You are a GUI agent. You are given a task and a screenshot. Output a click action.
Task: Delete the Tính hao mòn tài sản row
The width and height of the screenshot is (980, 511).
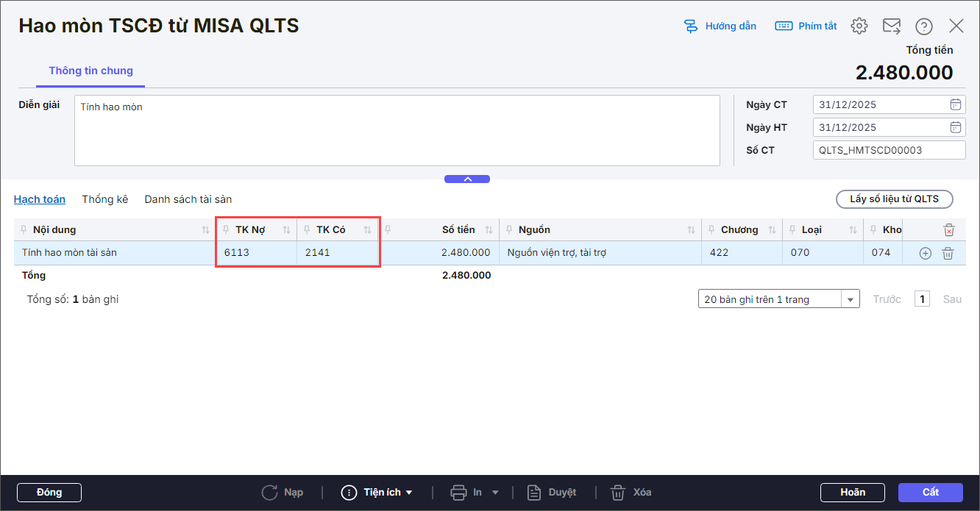[x=948, y=253]
